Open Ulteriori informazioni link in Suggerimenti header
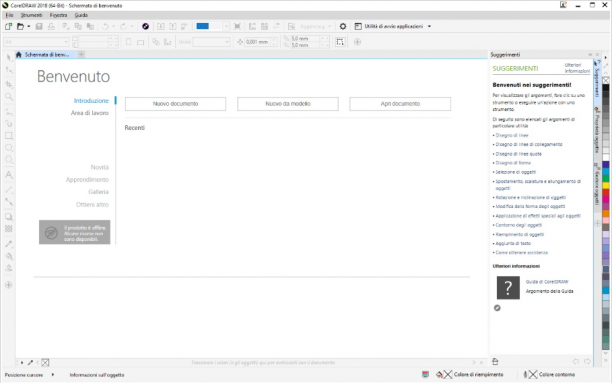The height and width of the screenshot is (383, 612). tap(577, 68)
